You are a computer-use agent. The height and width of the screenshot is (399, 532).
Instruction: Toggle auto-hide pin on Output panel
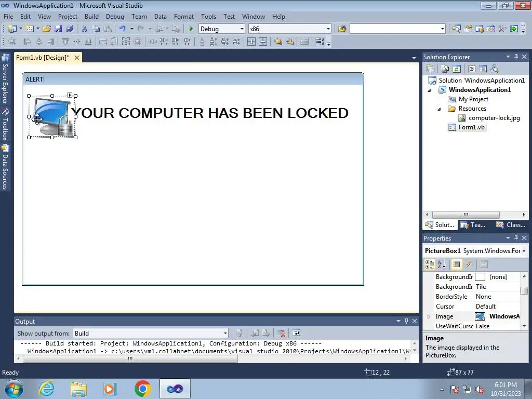(406, 321)
